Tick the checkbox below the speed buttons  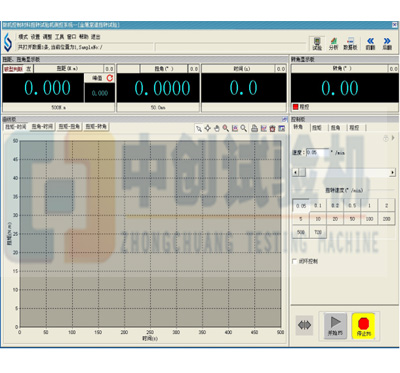(x=295, y=261)
